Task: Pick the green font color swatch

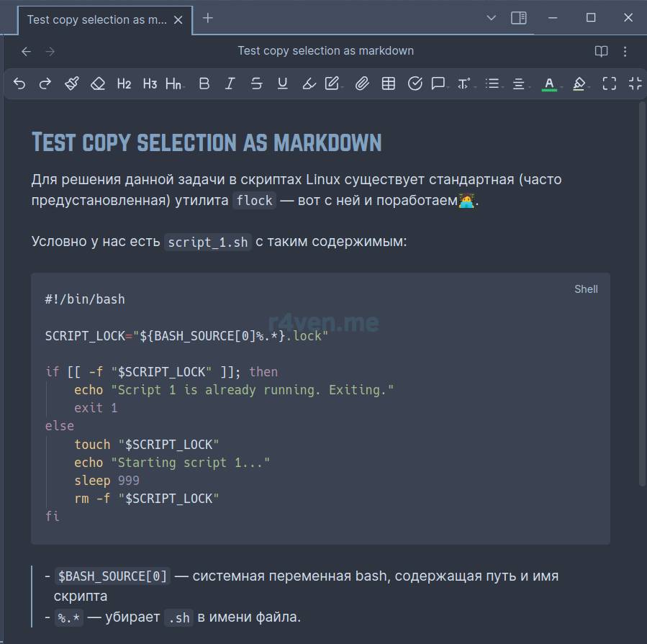Action: tap(549, 84)
